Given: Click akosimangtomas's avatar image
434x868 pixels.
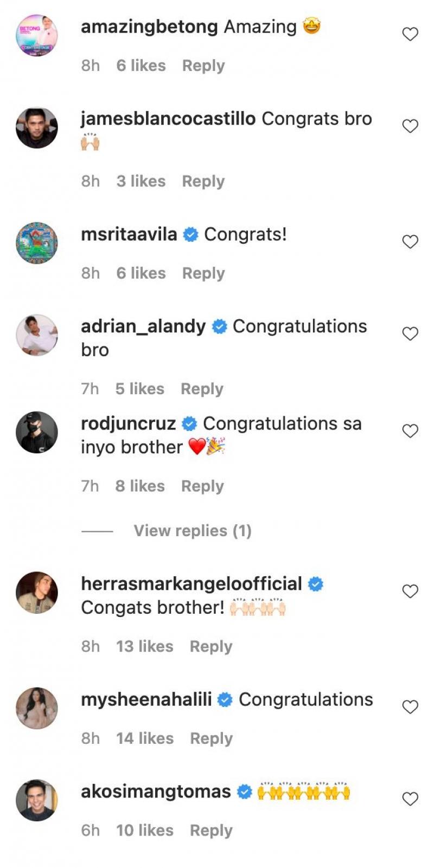Looking at the screenshot, I should [37, 800].
